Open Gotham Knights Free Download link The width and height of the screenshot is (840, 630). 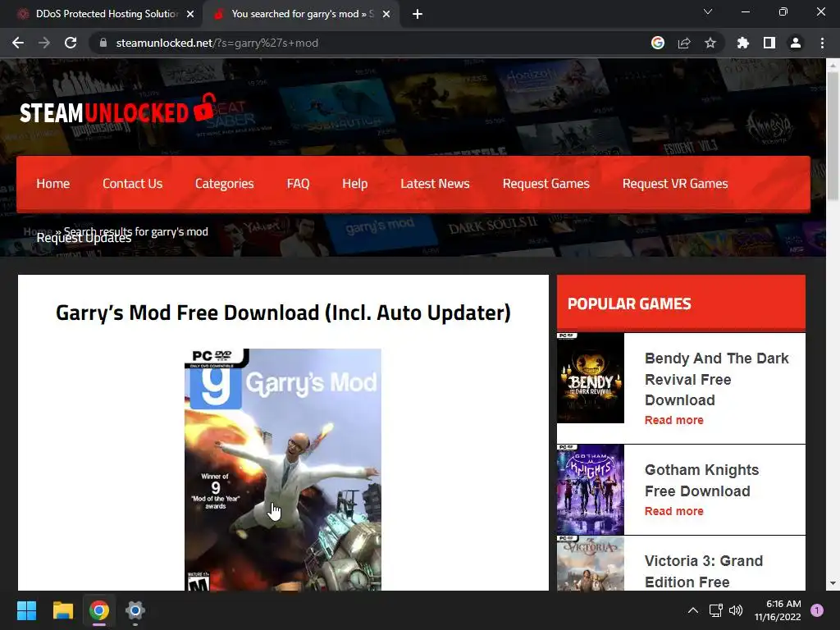point(702,480)
